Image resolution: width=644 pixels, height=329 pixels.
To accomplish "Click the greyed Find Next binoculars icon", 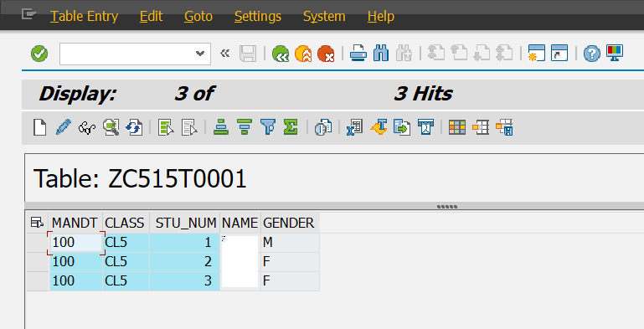I will (x=404, y=54).
